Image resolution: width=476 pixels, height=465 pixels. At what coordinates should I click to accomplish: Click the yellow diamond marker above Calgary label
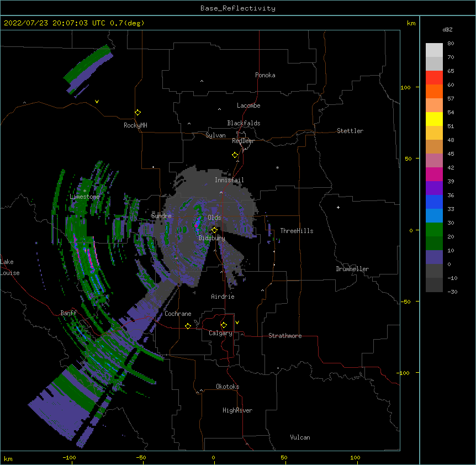[224, 325]
